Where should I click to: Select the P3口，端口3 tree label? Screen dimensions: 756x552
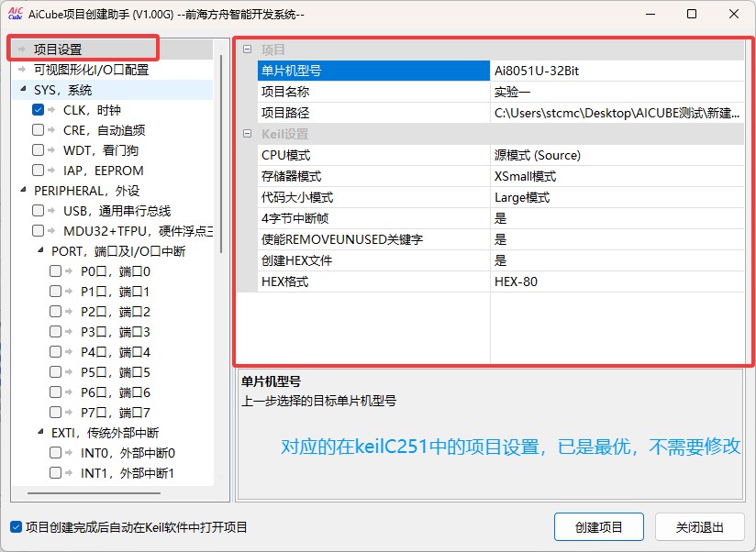(x=116, y=332)
